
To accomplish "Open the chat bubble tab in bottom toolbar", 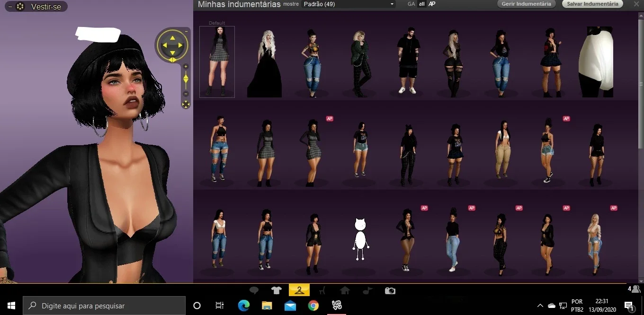I will click(x=254, y=290).
